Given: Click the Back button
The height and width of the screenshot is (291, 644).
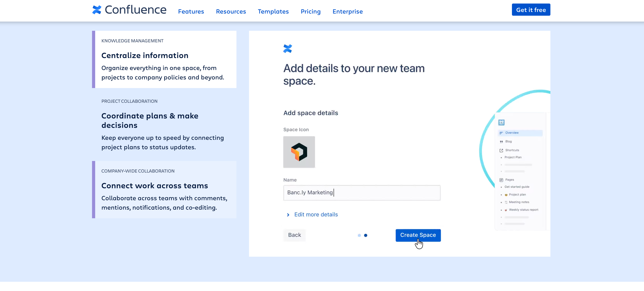Looking at the screenshot, I should tap(295, 235).
